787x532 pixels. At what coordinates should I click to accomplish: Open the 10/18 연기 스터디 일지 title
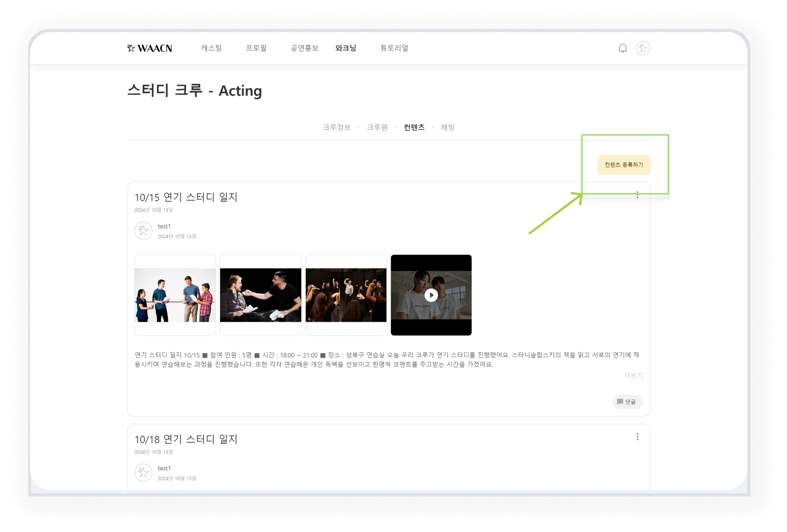[x=186, y=439]
